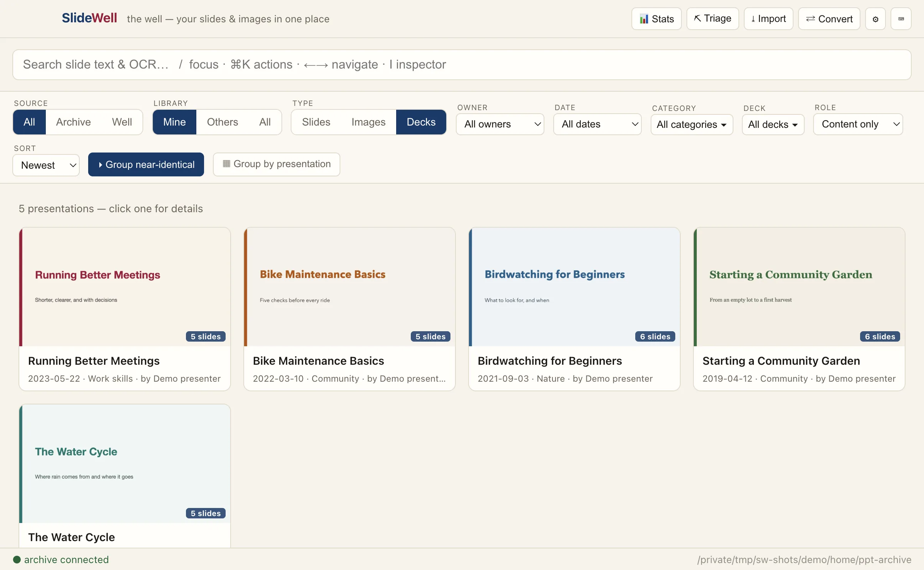Click '5 presentations — click one for details'
924x570 pixels.
click(111, 209)
